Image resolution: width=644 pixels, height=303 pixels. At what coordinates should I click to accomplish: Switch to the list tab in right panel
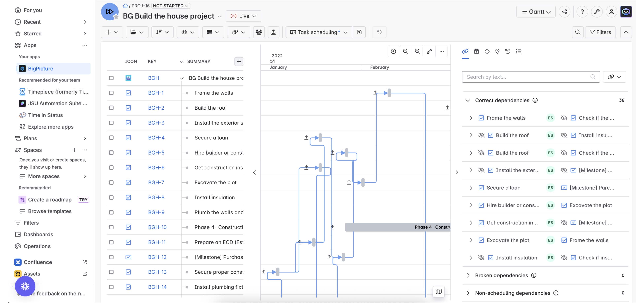[518, 51]
